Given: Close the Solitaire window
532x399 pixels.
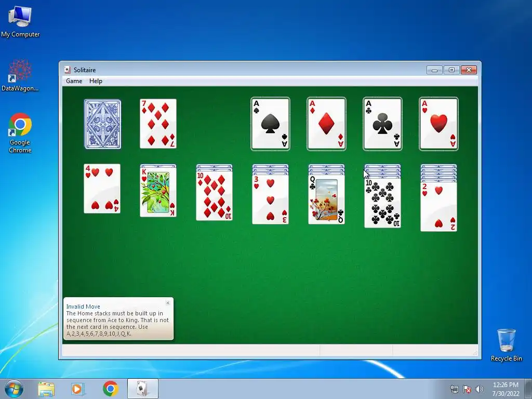Looking at the screenshot, I should point(469,70).
